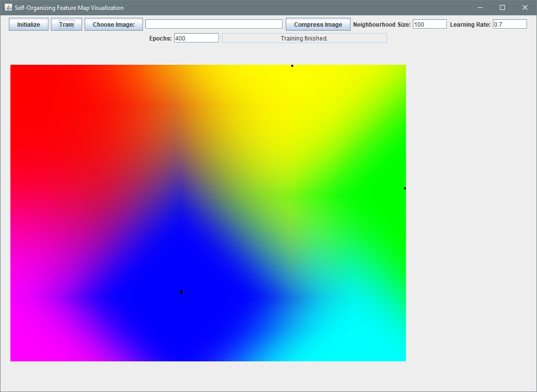Click the black marker at yellow top edge

point(292,66)
